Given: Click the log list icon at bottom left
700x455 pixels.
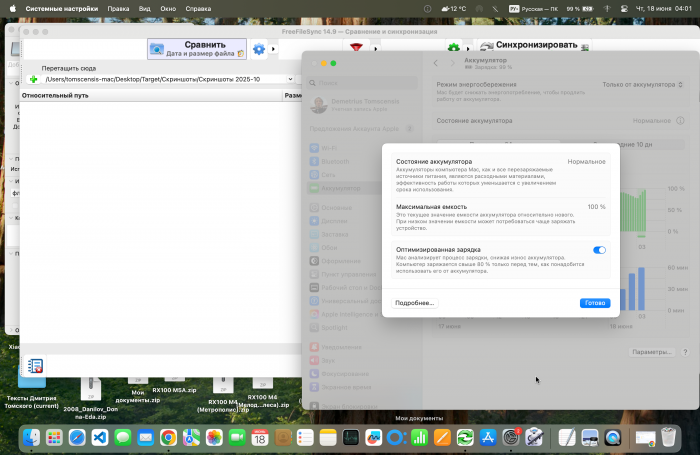Looking at the screenshot, I should (35, 366).
